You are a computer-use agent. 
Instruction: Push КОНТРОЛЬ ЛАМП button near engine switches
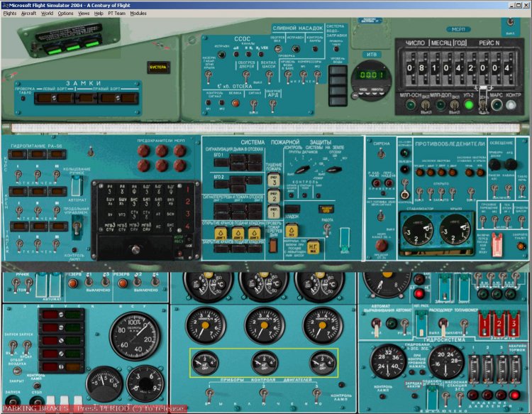click(x=341, y=385)
